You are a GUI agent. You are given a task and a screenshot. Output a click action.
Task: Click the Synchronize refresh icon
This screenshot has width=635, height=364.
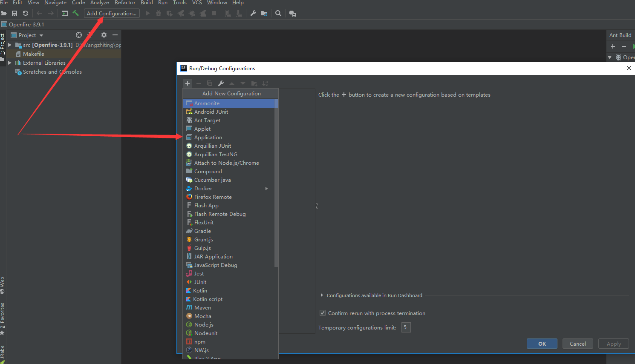click(25, 13)
